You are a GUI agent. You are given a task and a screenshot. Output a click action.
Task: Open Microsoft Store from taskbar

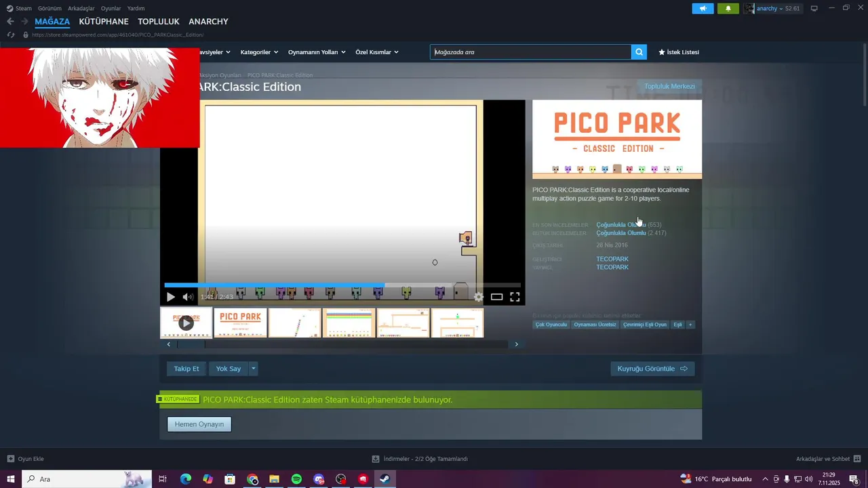click(230, 479)
